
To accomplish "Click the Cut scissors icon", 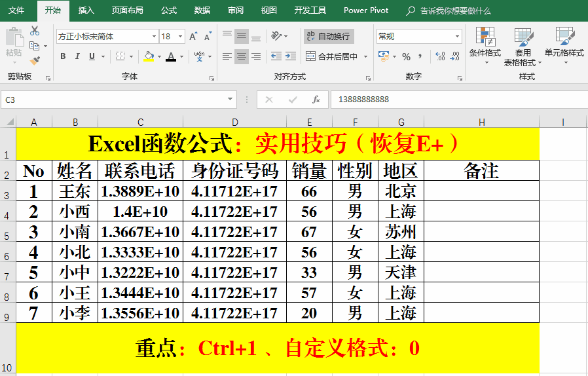I will pos(35,31).
